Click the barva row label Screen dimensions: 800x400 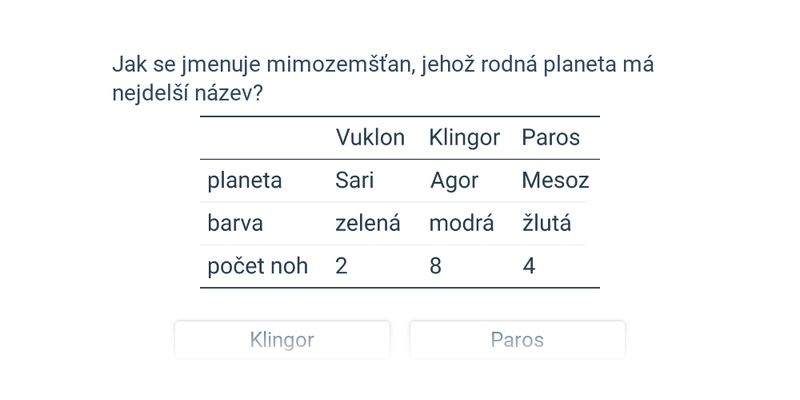pyautogui.click(x=235, y=223)
